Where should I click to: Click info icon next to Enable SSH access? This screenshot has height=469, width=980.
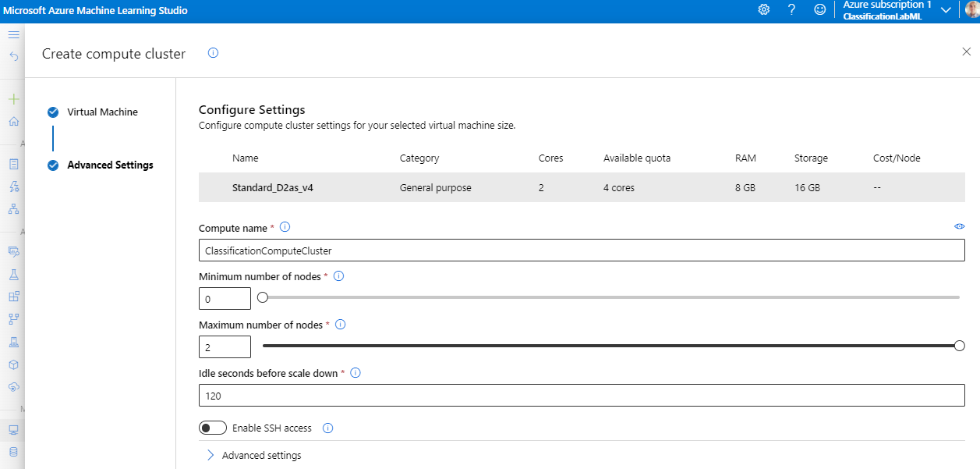point(327,428)
